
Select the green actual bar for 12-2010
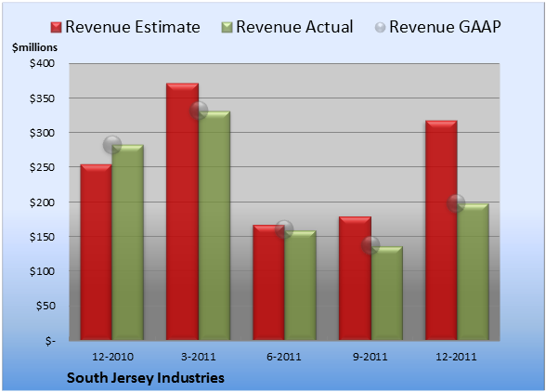click(x=127, y=242)
